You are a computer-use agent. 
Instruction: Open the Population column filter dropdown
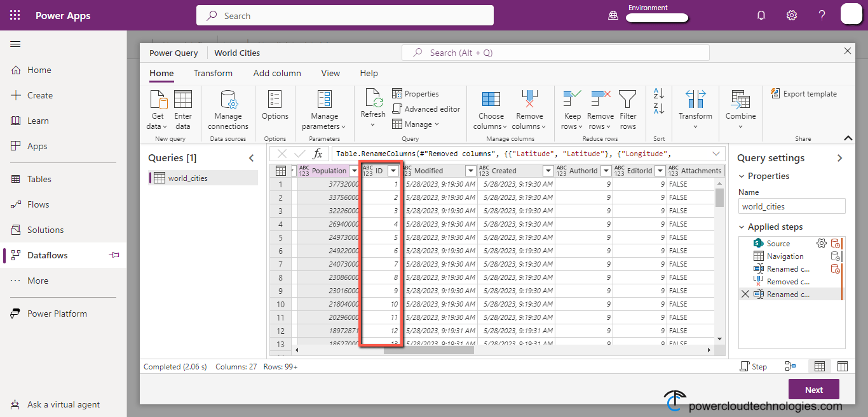click(354, 171)
